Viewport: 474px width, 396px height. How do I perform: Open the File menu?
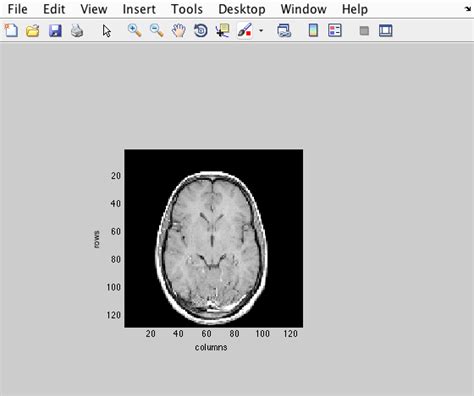click(x=17, y=9)
